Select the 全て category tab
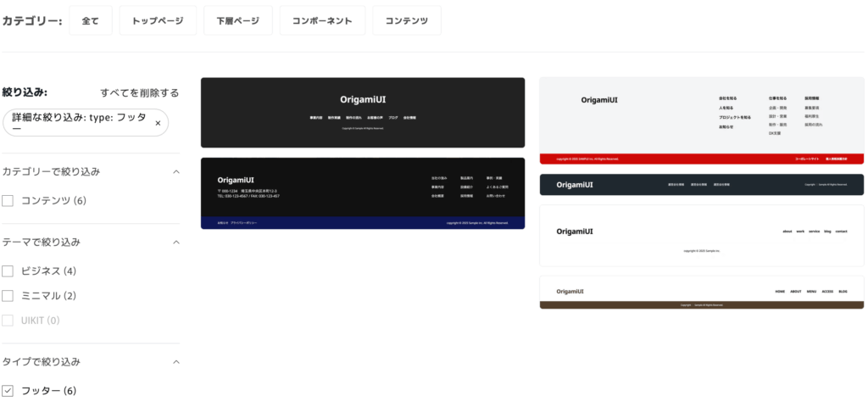 91,20
